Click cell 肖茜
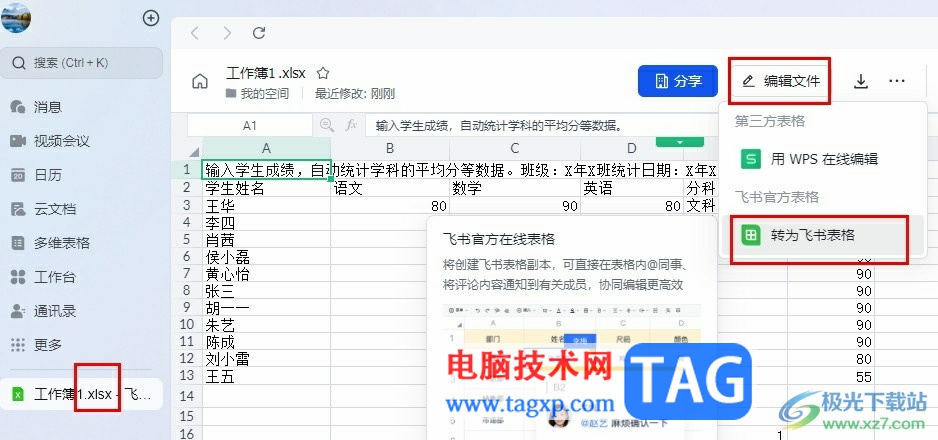This screenshot has width=938, height=440. click(266, 240)
